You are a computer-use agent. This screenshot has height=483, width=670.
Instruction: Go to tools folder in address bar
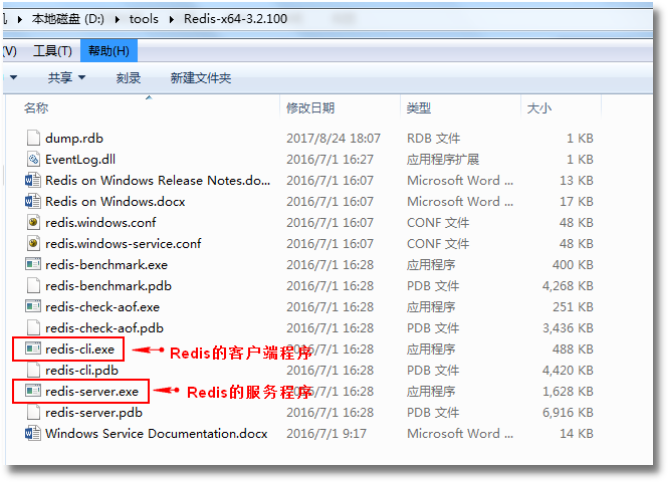144,19
